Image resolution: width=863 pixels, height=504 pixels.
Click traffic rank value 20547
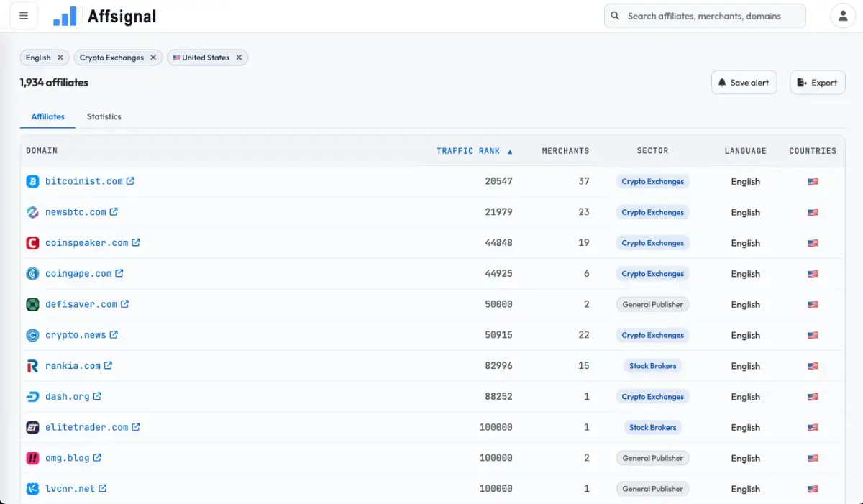pos(498,181)
